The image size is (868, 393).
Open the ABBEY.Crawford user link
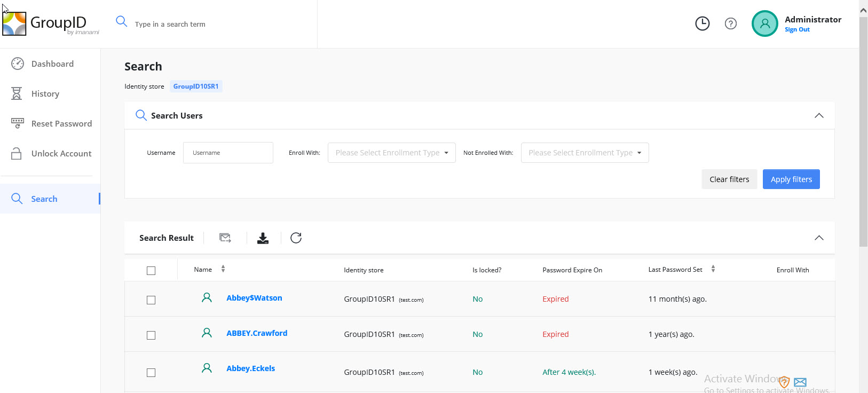click(x=257, y=333)
